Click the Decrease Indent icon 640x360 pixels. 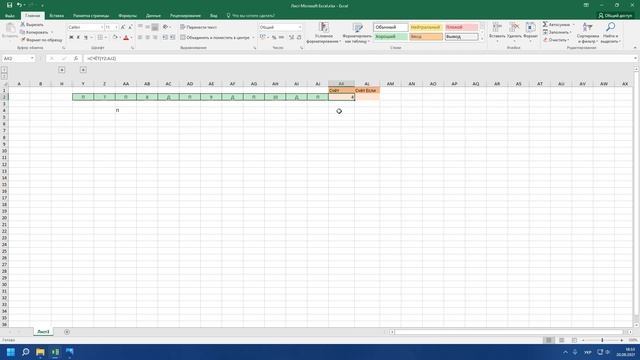(165, 38)
